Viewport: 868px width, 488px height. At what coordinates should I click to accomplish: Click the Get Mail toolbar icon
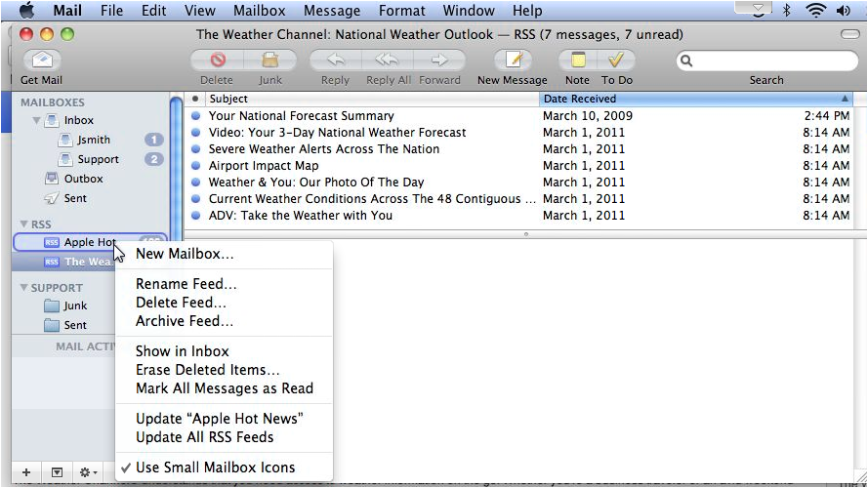click(41, 61)
